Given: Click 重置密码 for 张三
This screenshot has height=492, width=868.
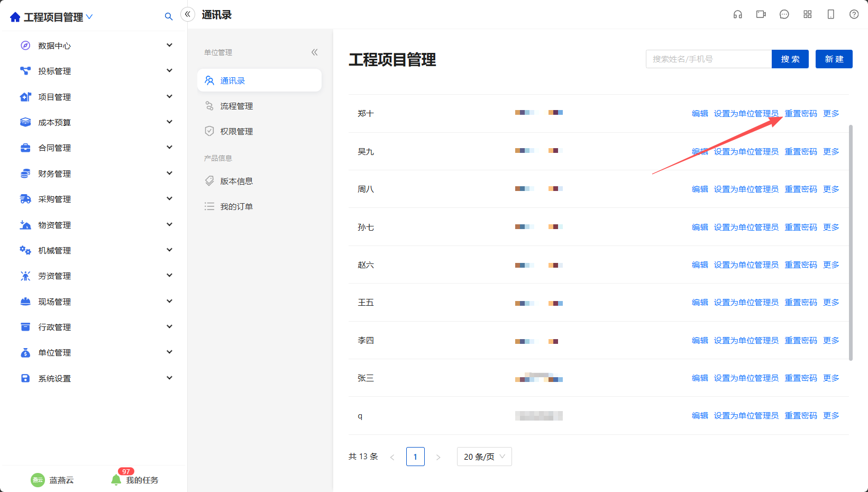Looking at the screenshot, I should tap(801, 378).
